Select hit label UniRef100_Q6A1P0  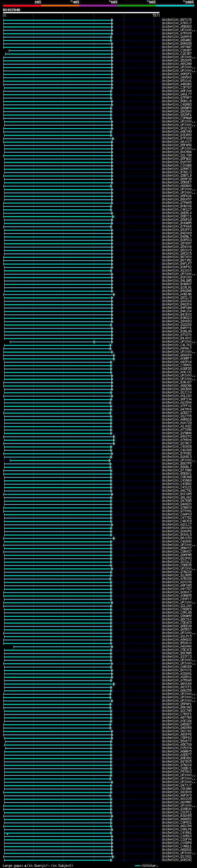177,355
